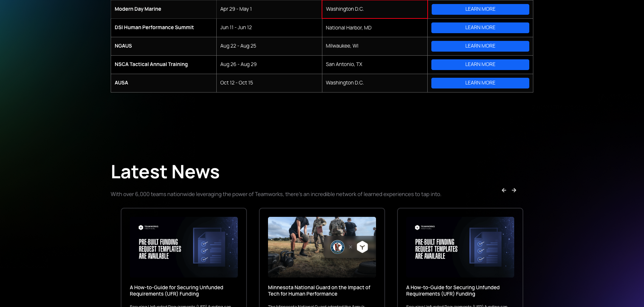The width and height of the screenshot is (644, 307).
Task: Click LEARN MORE for NGAUS event
Action: tap(480, 46)
